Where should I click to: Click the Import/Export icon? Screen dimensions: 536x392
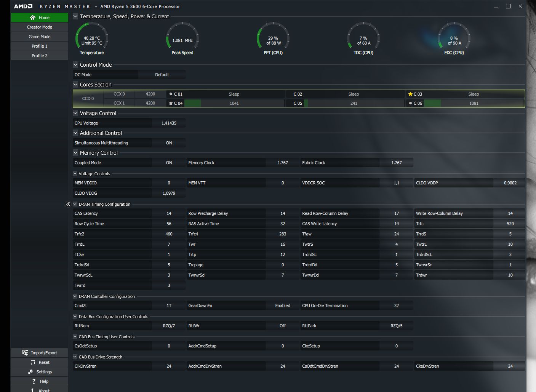[x=25, y=353]
